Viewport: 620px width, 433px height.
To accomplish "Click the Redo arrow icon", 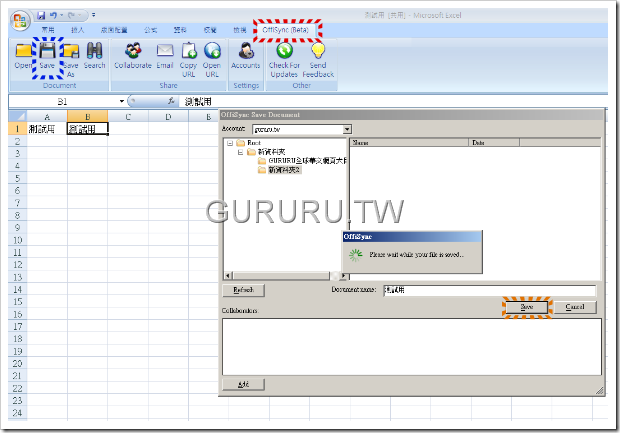I will pos(72,15).
